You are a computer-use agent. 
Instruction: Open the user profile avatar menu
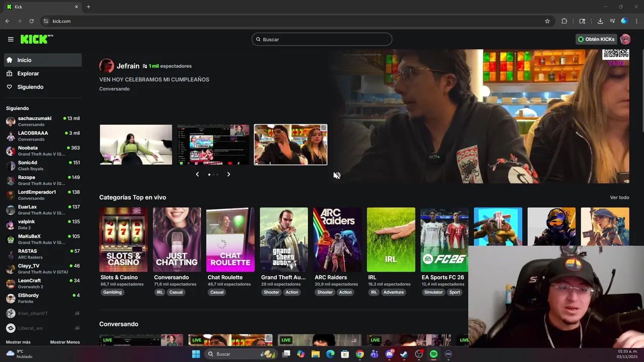625,39
